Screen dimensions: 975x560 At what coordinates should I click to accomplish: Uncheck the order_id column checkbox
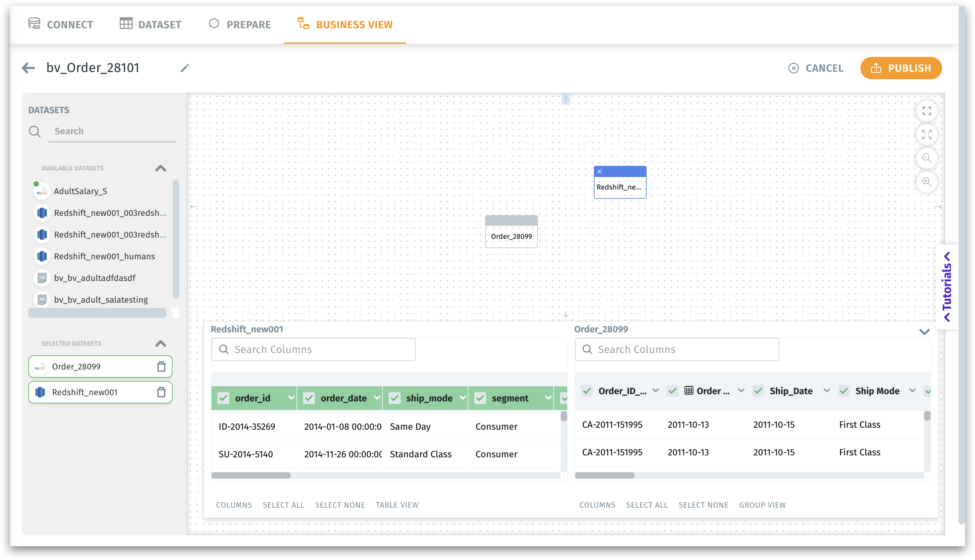224,398
